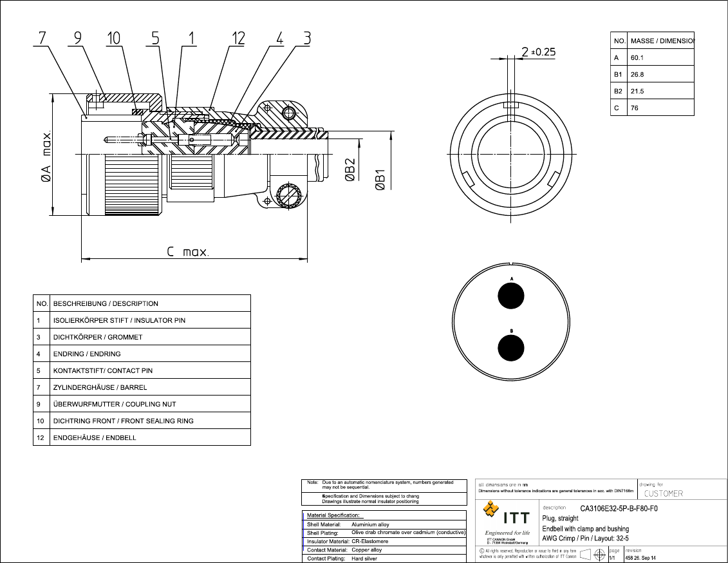This screenshot has height=563, width=728.
Task: Click revision date '26. Sep 14'
Action: click(x=644, y=558)
